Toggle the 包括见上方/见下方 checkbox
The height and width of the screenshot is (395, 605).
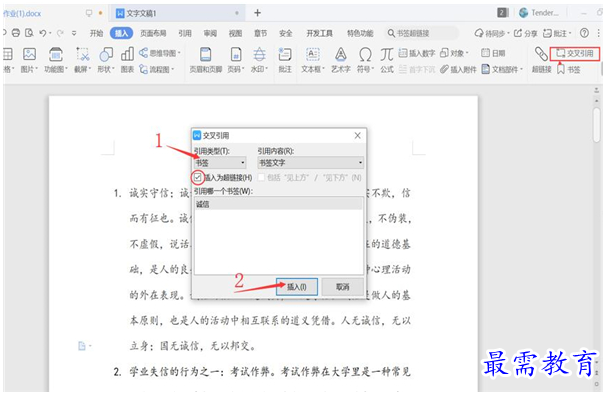point(261,177)
